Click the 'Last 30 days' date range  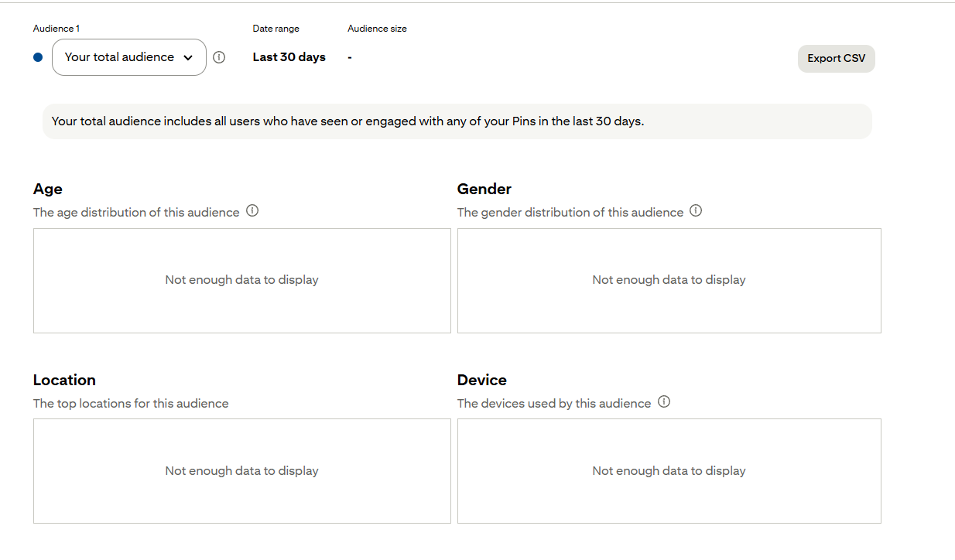(x=289, y=57)
